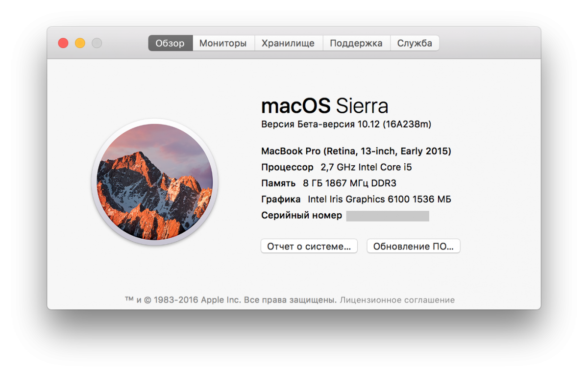588x377 pixels.
Task: Open the Лицензионное соглашение link
Action: [x=397, y=300]
